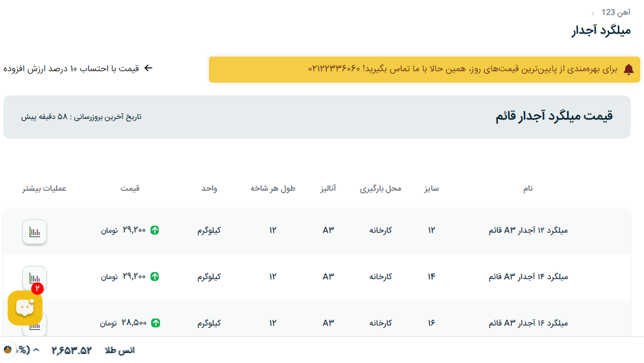The width and height of the screenshot is (644, 363).
Task: Click green up arrow beside ۲۸,۵۰۰ price
Action: pyautogui.click(x=155, y=323)
